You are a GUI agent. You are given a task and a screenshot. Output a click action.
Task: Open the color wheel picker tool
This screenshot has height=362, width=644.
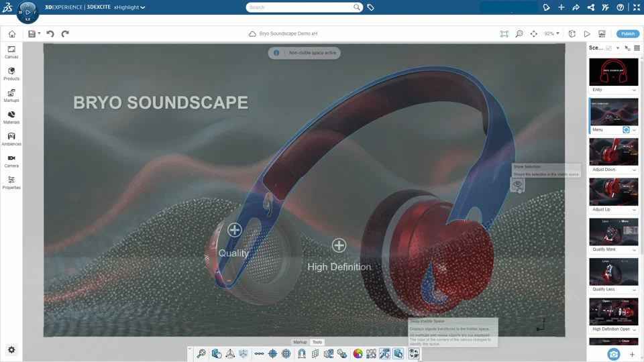(x=358, y=353)
